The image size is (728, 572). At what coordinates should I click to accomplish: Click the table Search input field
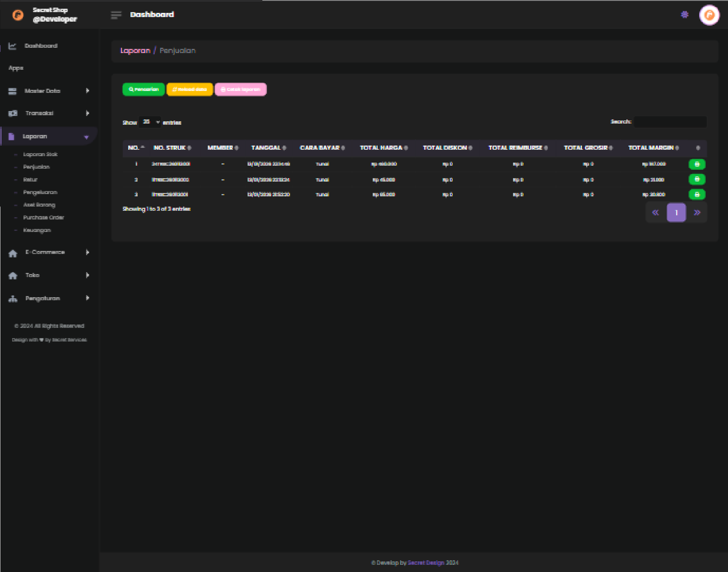coord(670,122)
